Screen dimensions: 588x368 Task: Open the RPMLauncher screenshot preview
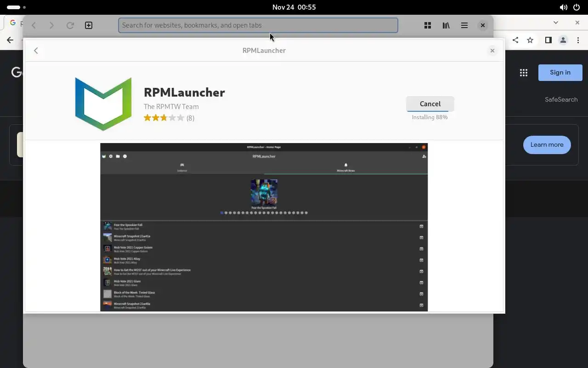264,227
